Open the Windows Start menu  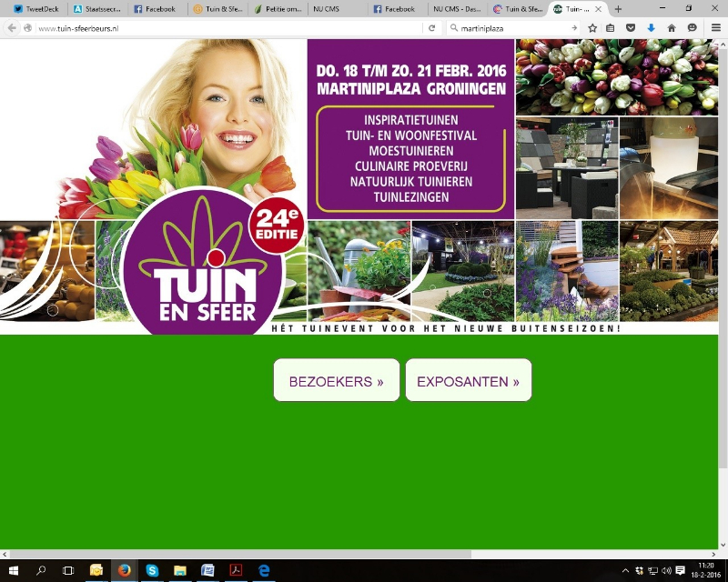pos(14,570)
